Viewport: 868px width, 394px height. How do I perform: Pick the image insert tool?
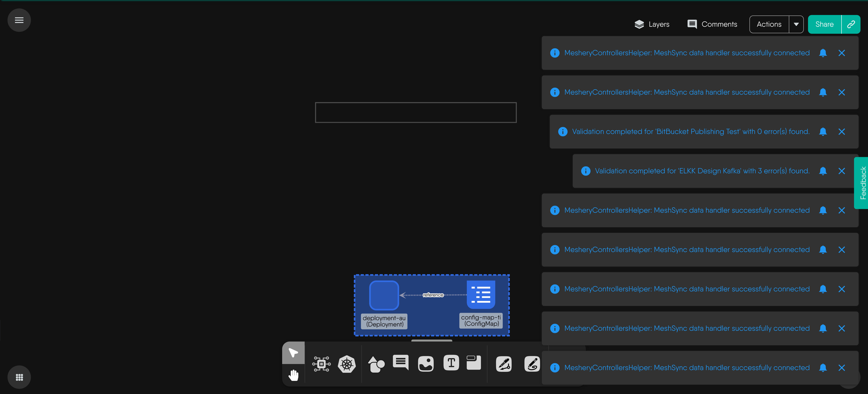tap(426, 364)
